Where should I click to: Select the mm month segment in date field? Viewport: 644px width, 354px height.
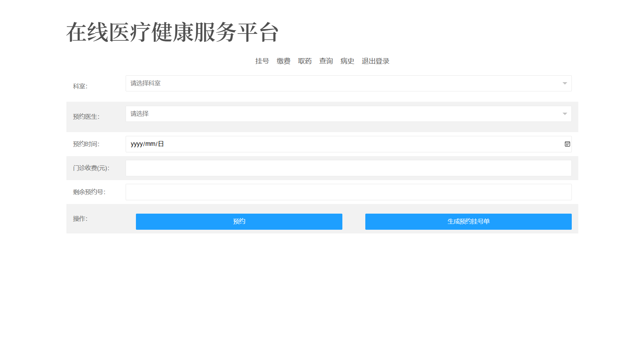click(150, 144)
